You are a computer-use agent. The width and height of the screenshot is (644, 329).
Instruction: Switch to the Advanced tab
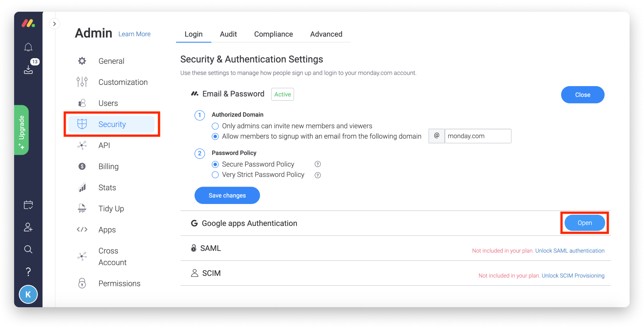tap(326, 34)
